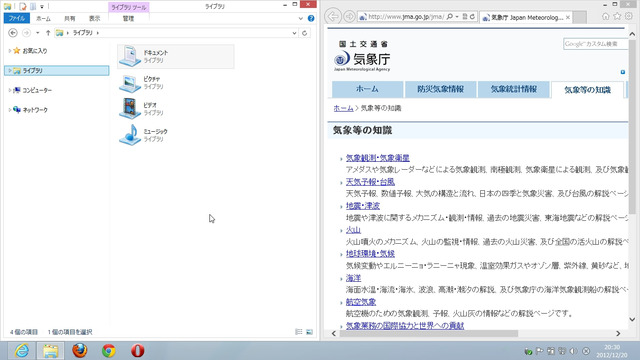Open Internet Explorer from the taskbar
Image resolution: width=640 pixels, height=360 pixels.
[21, 351]
